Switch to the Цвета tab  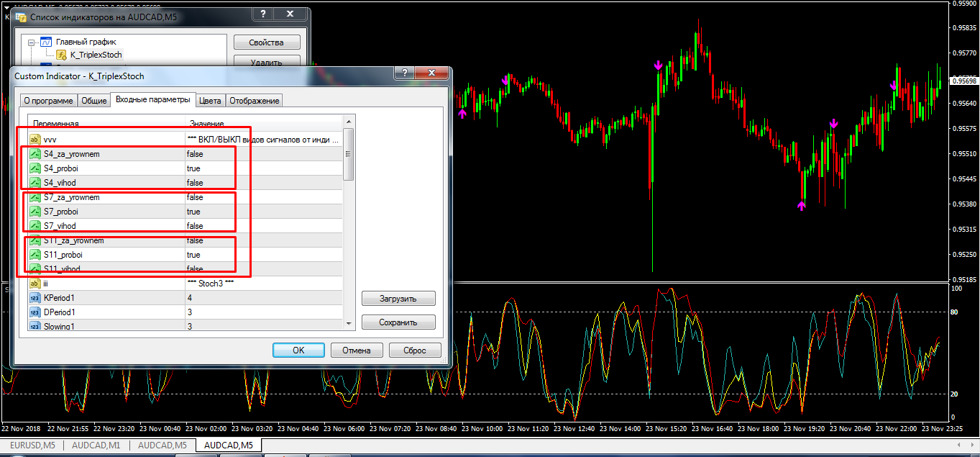click(210, 101)
